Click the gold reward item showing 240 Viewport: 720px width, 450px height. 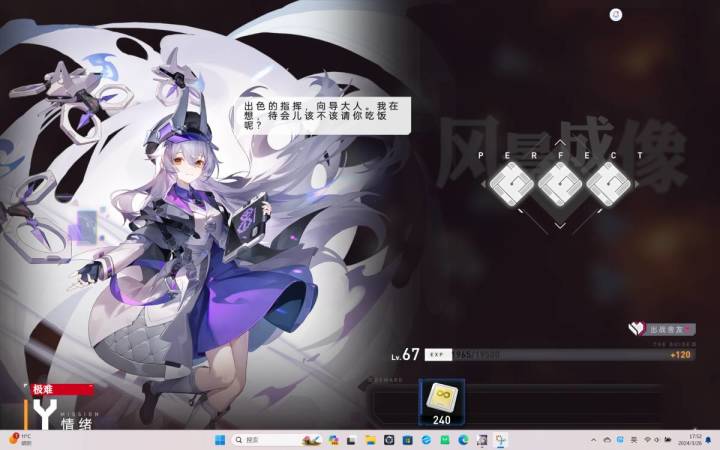click(442, 402)
